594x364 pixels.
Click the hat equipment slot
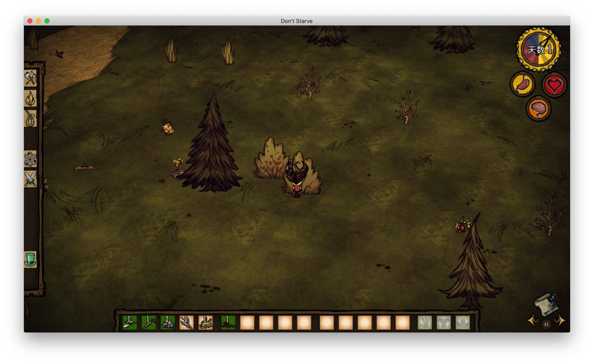click(x=462, y=323)
